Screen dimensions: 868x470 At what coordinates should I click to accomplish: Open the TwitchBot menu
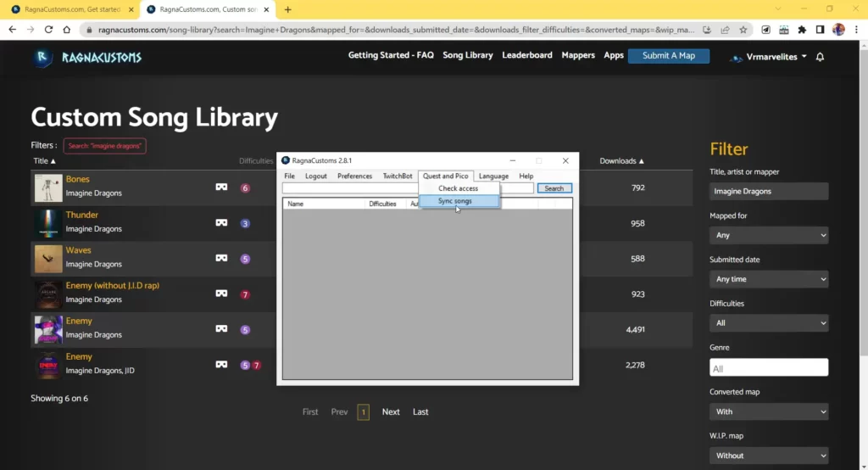coord(398,176)
